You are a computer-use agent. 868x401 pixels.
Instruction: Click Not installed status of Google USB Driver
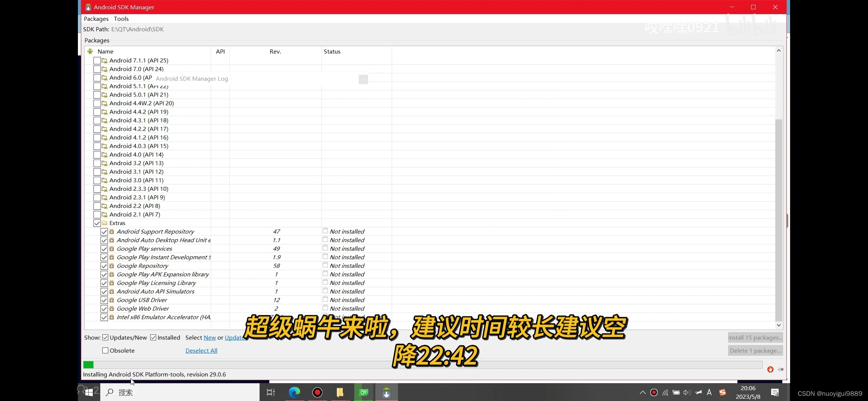347,300
